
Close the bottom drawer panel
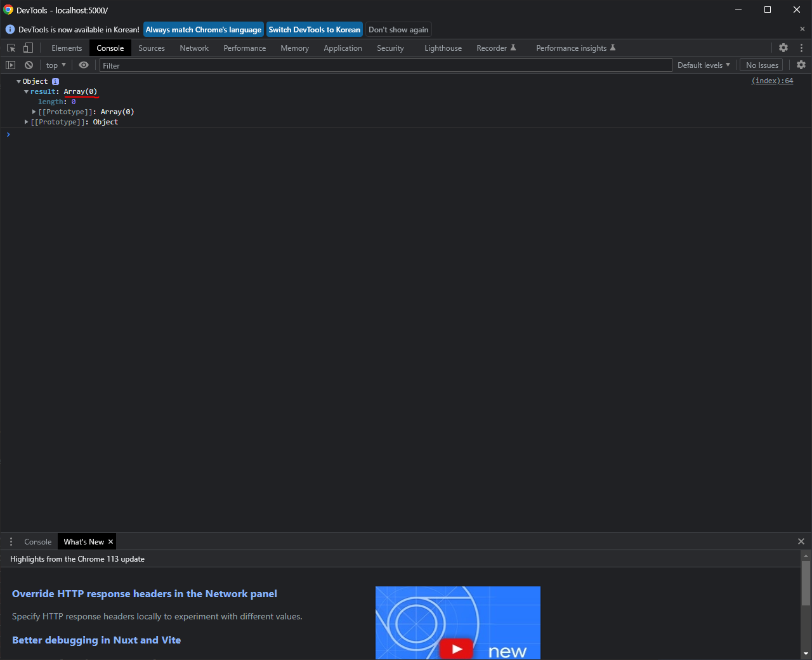[801, 541]
